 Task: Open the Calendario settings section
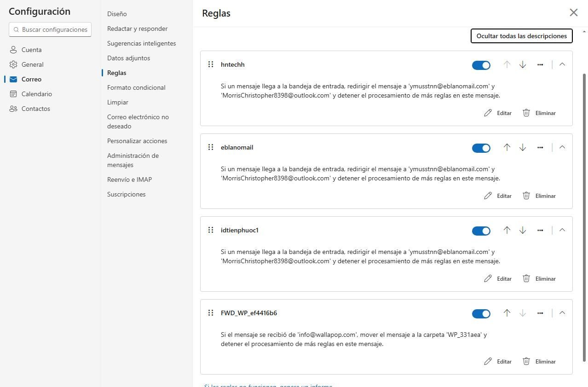pyautogui.click(x=36, y=93)
